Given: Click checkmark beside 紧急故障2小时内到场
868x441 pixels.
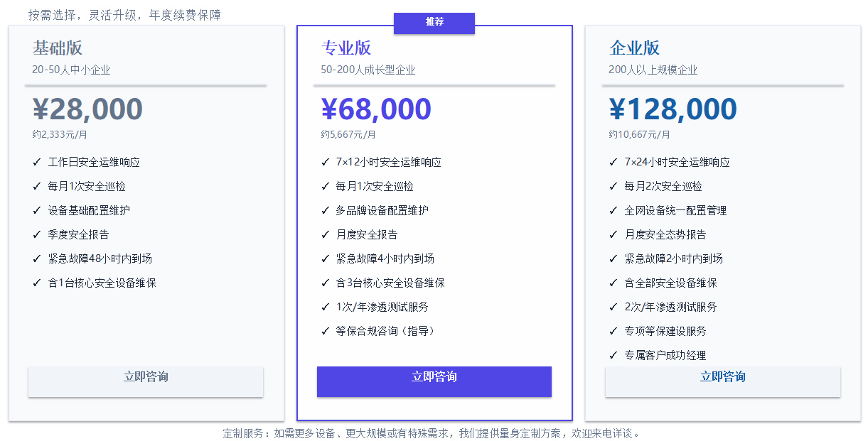Looking at the screenshot, I should pyautogui.click(x=614, y=258).
